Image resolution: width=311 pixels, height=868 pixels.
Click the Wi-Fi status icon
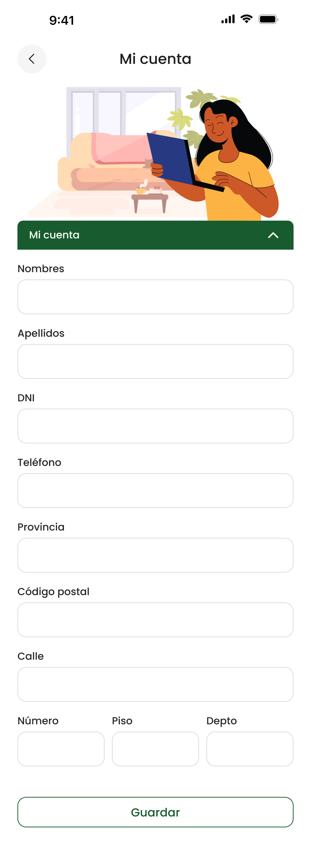pos(247,19)
